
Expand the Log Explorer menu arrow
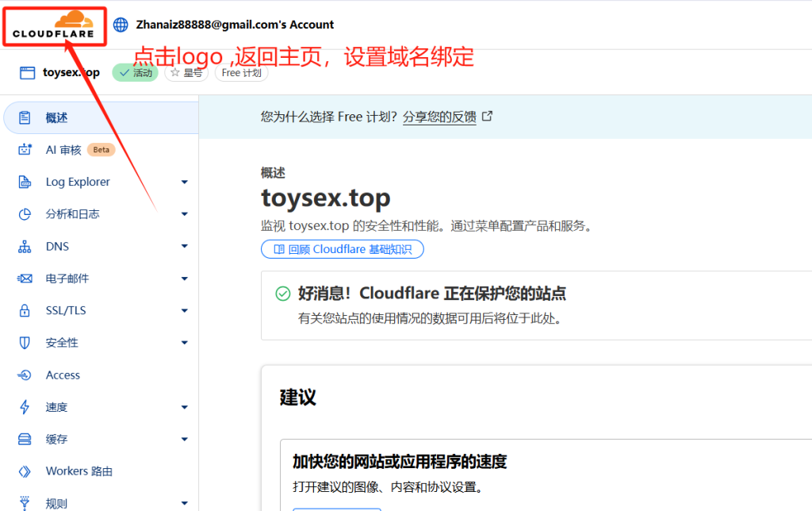(184, 182)
